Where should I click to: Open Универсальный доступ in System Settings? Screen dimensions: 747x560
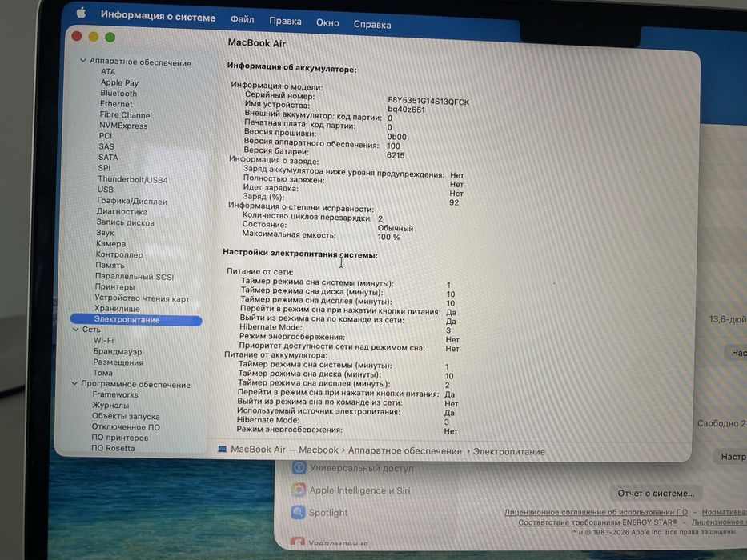coord(353,468)
